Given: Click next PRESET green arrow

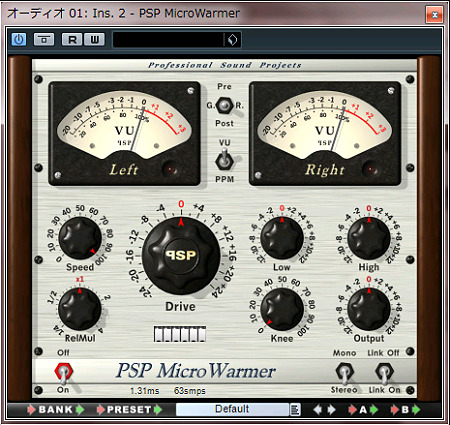Looking at the screenshot, I should (x=158, y=409).
